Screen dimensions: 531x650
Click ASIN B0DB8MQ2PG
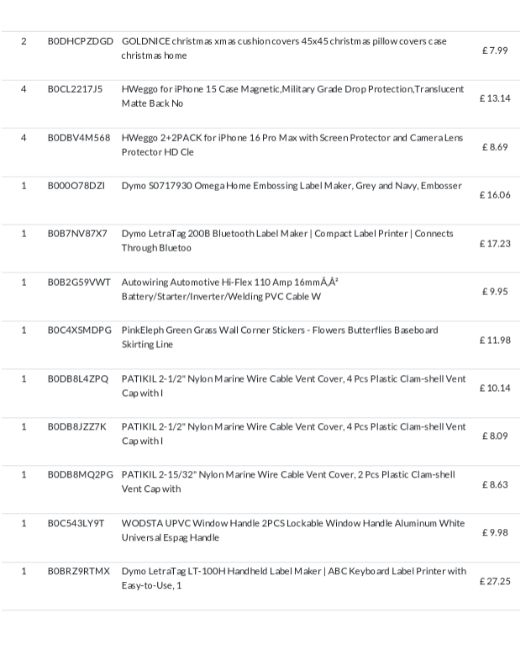coord(80,475)
